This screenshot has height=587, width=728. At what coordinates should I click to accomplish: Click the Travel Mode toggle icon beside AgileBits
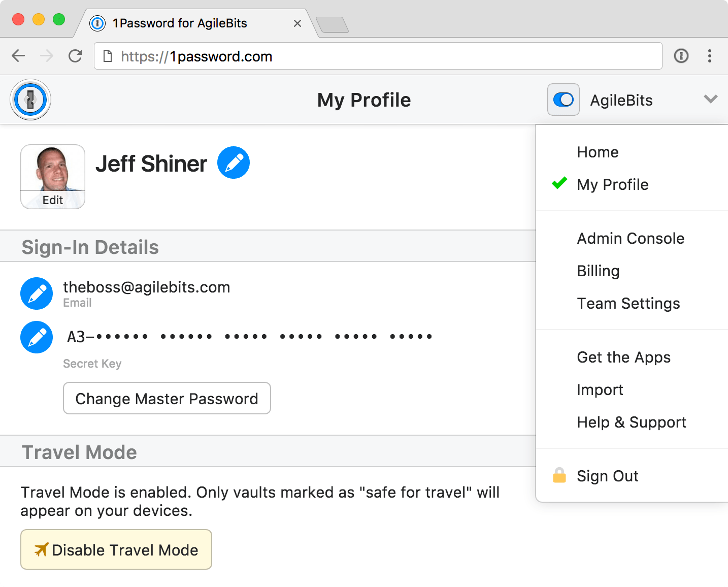pyautogui.click(x=564, y=100)
